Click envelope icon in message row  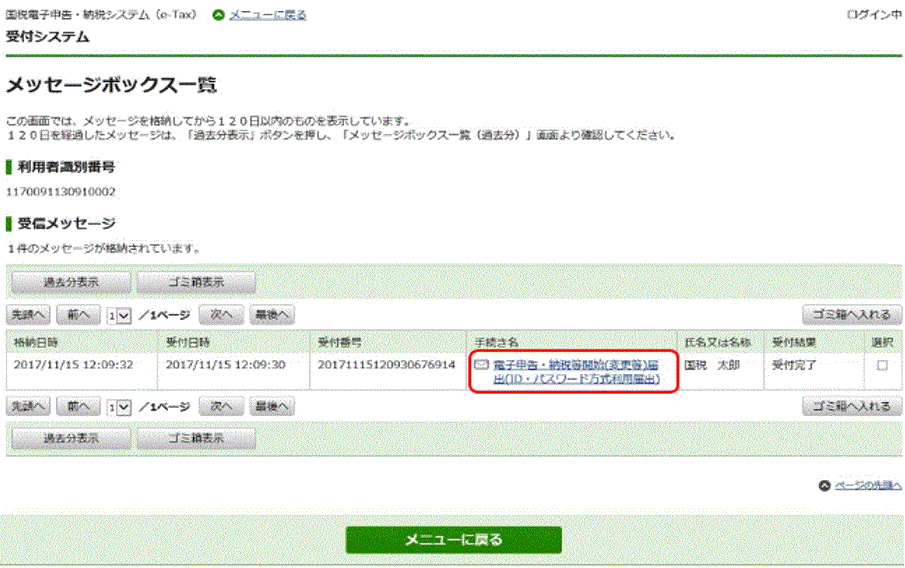(481, 365)
